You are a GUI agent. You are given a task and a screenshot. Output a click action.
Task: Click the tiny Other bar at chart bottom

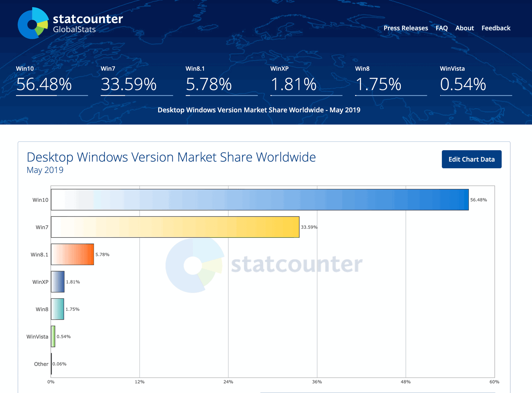(51, 364)
